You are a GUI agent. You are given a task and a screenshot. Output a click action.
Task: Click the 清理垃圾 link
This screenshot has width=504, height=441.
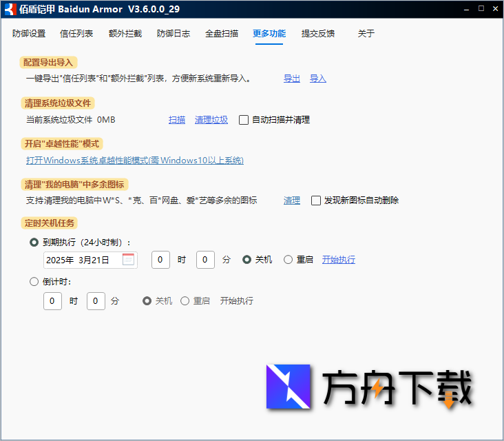211,120
